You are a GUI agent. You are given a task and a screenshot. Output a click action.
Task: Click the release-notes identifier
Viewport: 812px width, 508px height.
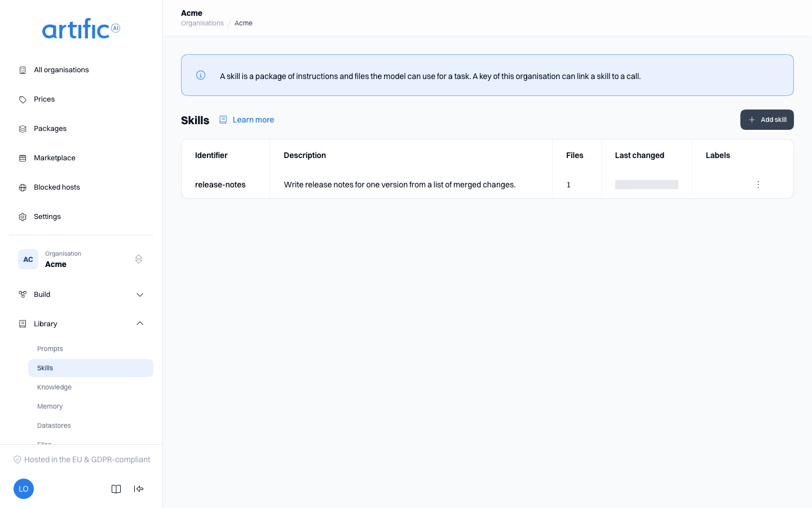coord(220,185)
